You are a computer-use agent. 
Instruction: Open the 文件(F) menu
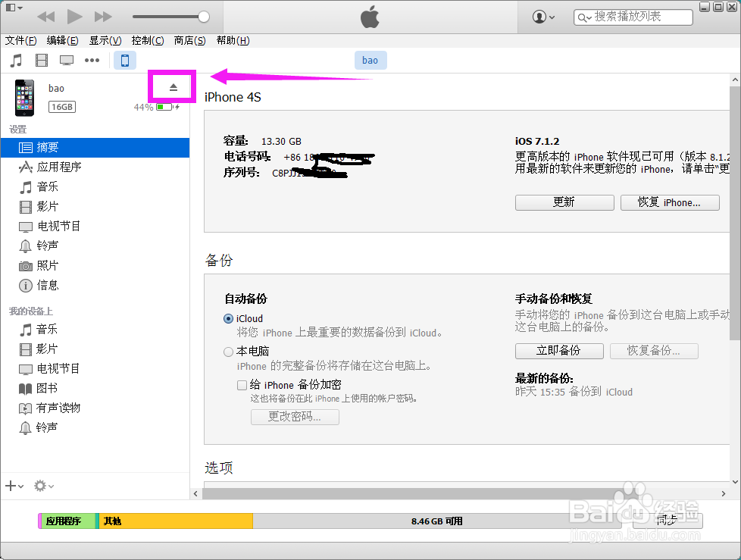click(x=20, y=41)
